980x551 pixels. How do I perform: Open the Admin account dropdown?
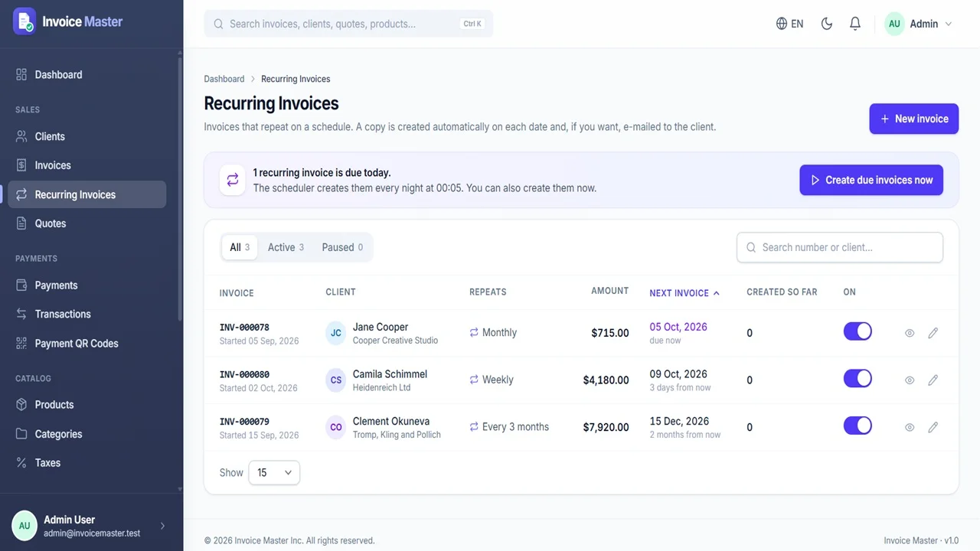919,24
